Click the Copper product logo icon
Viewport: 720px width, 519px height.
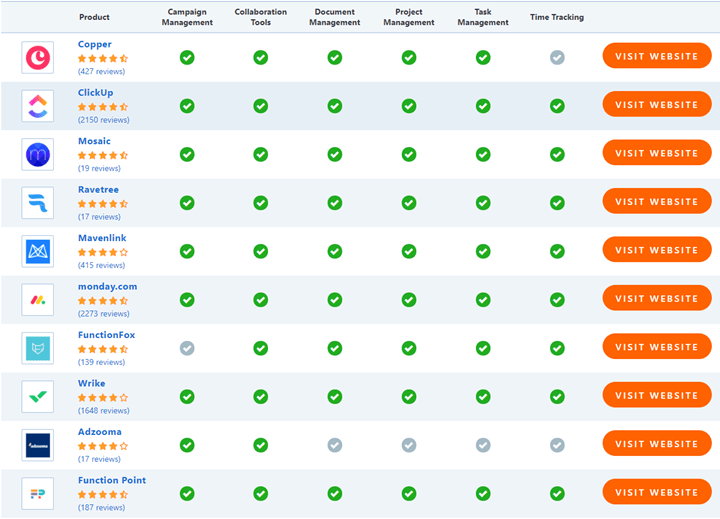(38, 57)
